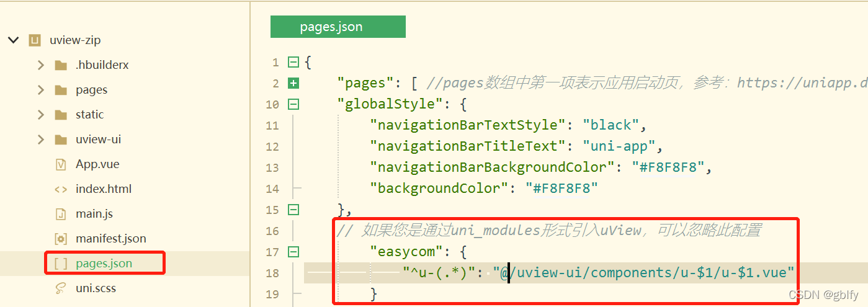Click the uview-zip project icon
The image size is (868, 307).
[35, 40]
